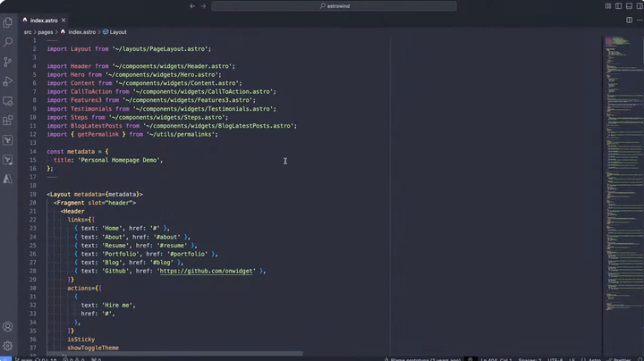Click getPermalink in the import statement
The height and width of the screenshot is (361, 644).
pos(97,135)
